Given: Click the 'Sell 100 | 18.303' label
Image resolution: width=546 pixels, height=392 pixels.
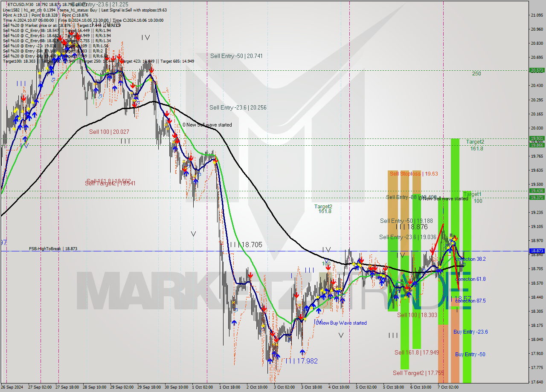Looking at the screenshot, I should click(x=417, y=314).
